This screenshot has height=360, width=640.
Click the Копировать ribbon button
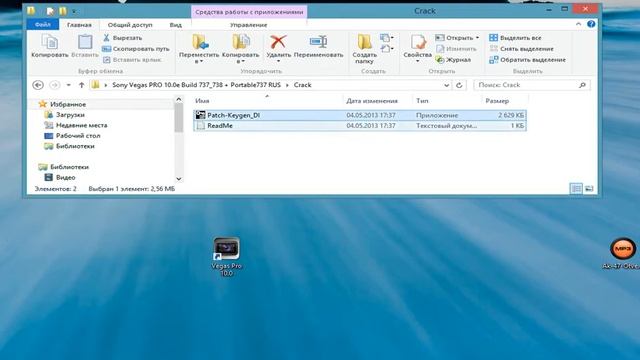coord(49,46)
